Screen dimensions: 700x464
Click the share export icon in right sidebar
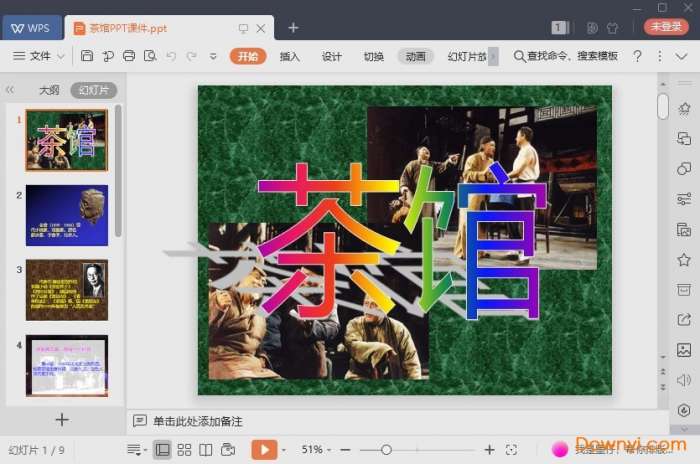click(x=684, y=319)
